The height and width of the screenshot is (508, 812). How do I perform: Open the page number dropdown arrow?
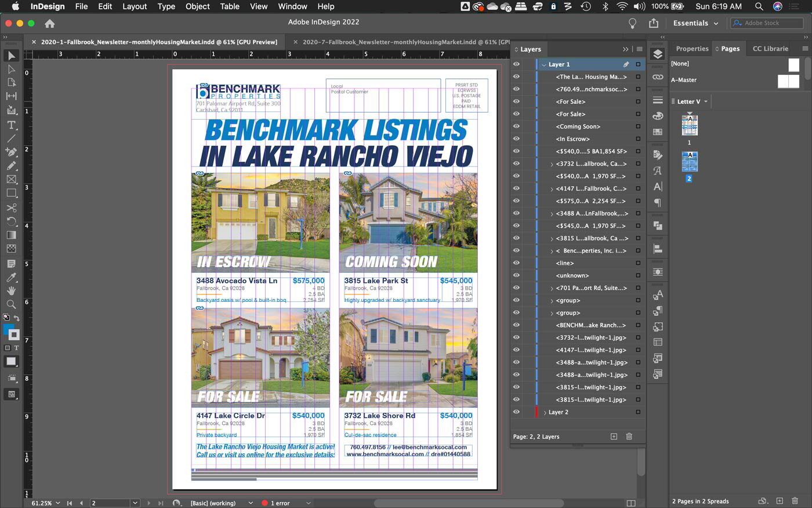pos(135,503)
